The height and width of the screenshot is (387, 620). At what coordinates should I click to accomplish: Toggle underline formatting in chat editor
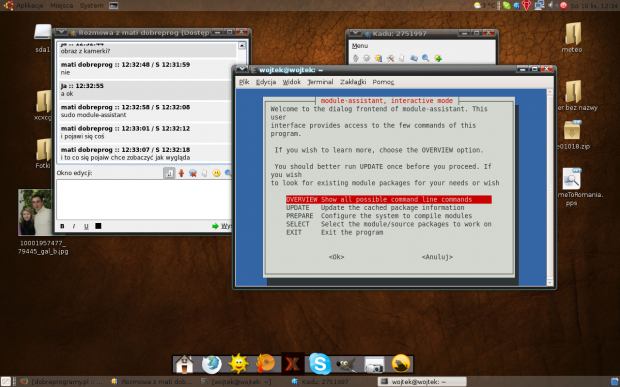click(86, 226)
